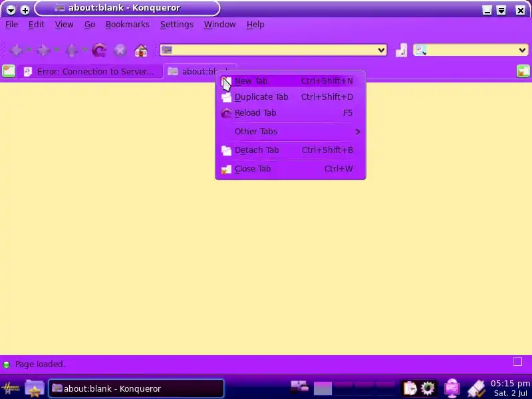This screenshot has height=399, width=532.
Task: Open the Settings menu
Action: pyautogui.click(x=177, y=25)
